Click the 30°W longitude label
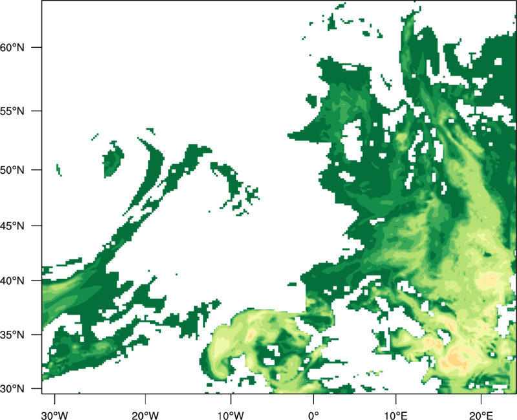 point(55,415)
